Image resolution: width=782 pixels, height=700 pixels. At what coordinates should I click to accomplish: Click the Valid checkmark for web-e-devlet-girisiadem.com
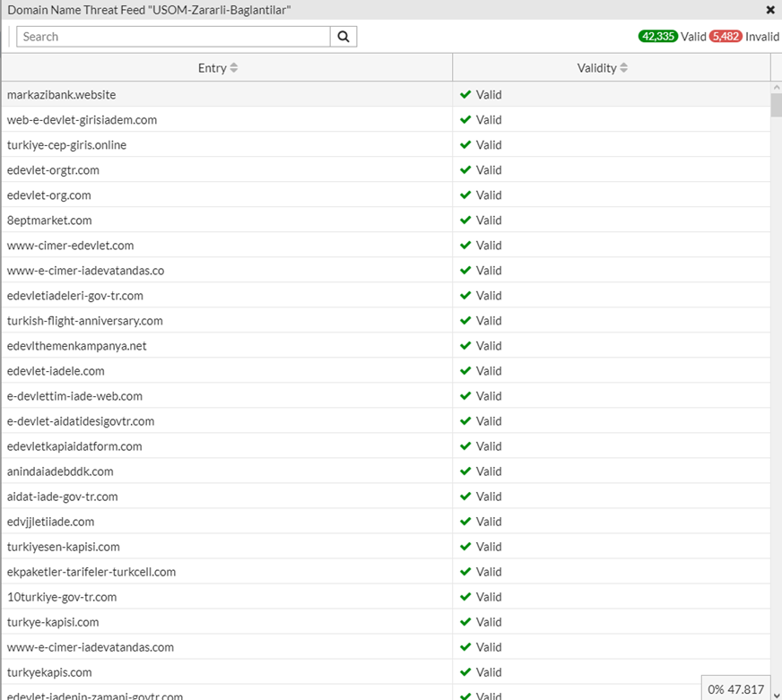[465, 120]
